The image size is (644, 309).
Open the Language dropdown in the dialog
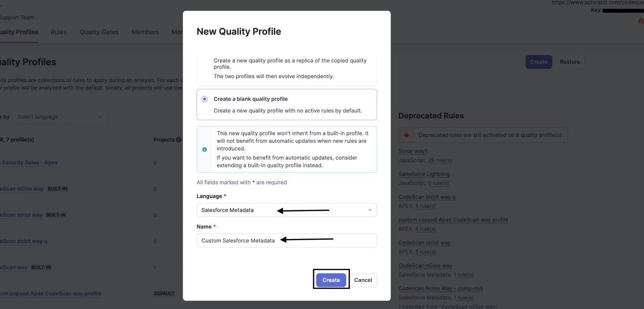(x=286, y=210)
